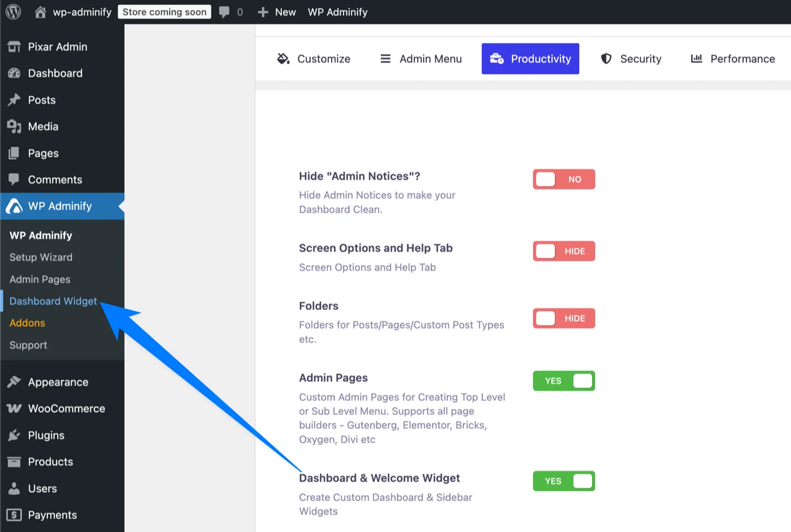Click the Appearance brush icon
Image resolution: width=791 pixels, height=532 pixels.
point(14,382)
